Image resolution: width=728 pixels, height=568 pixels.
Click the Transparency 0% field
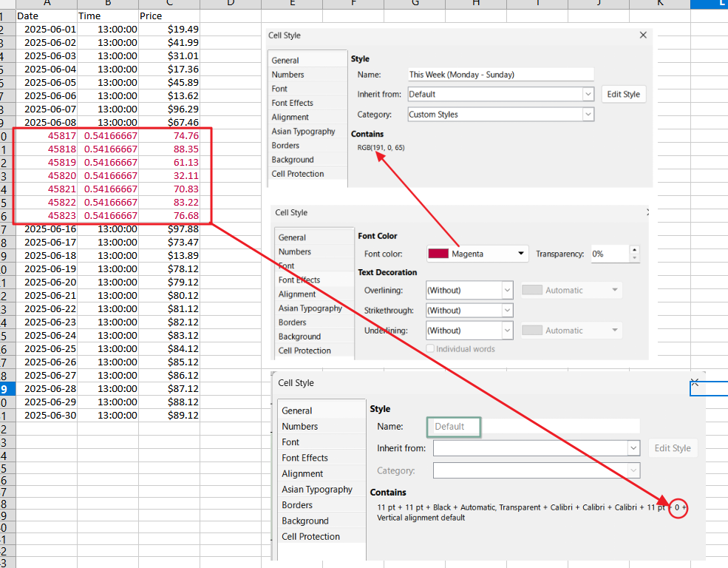pyautogui.click(x=610, y=254)
